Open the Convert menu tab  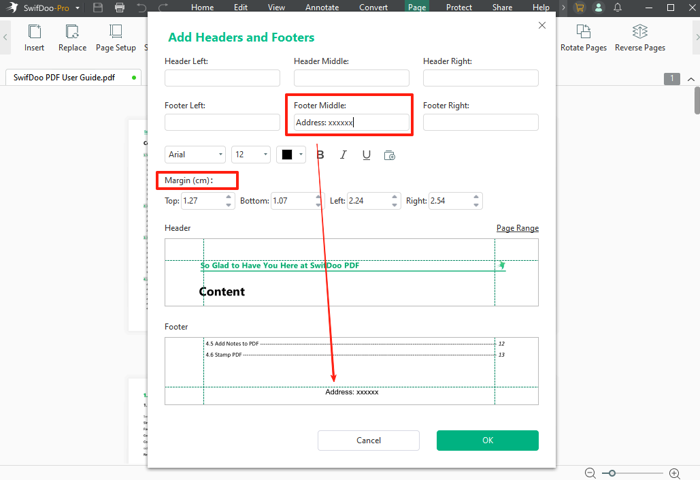click(x=373, y=7)
